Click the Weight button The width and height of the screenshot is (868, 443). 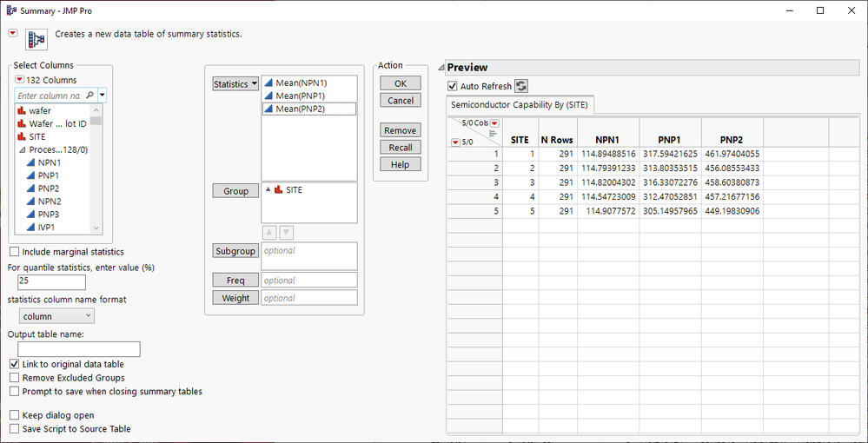click(235, 298)
